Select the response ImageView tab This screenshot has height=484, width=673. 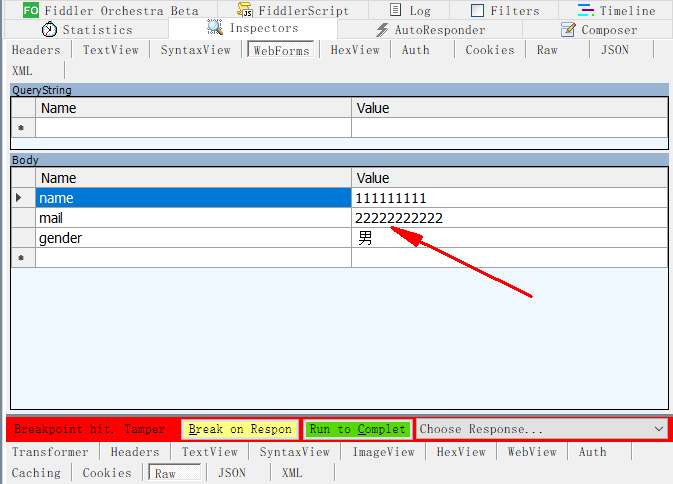383,452
